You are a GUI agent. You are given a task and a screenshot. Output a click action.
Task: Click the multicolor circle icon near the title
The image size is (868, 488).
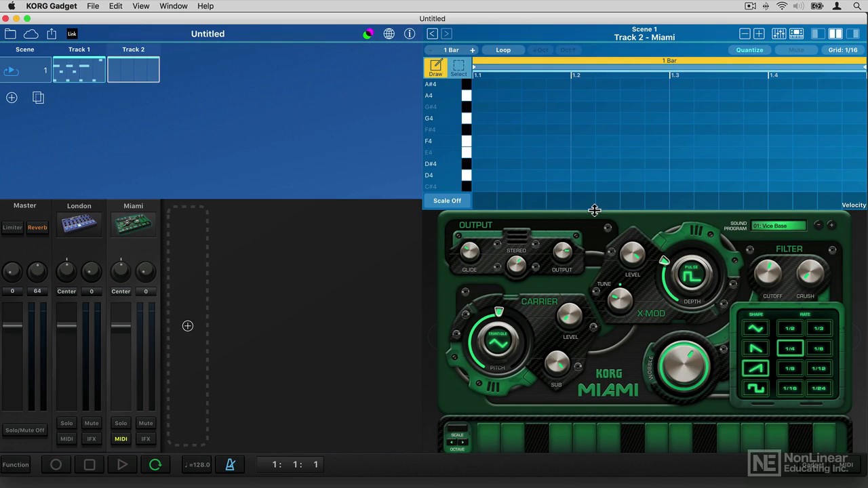coord(368,34)
